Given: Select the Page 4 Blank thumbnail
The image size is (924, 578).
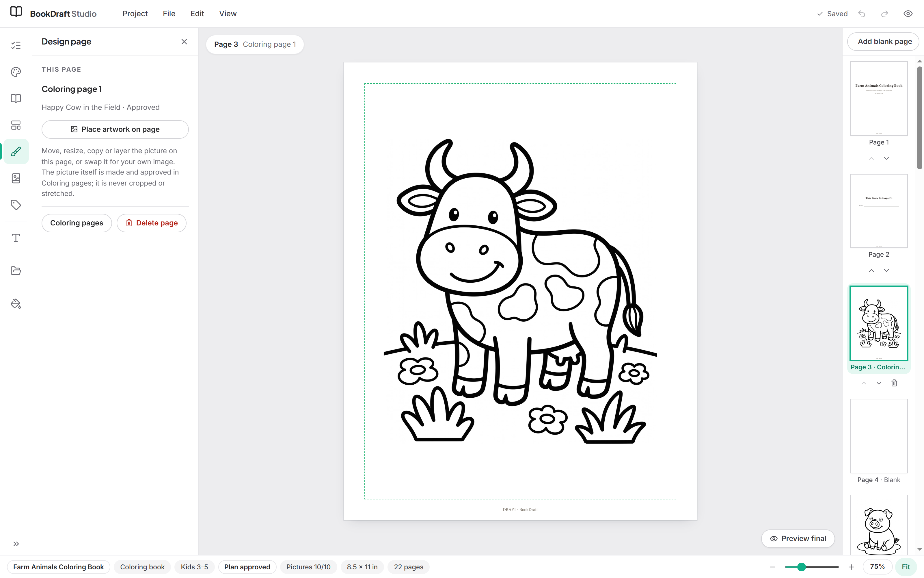Looking at the screenshot, I should click(879, 436).
